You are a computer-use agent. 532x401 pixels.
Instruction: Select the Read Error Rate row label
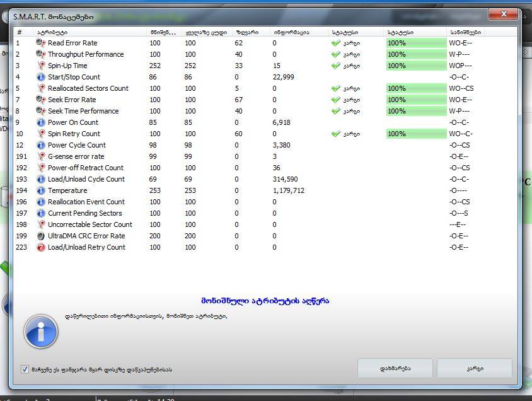[x=72, y=43]
